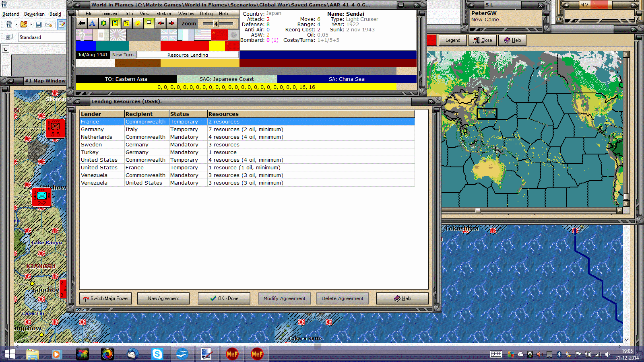Click the save floppy disk icon

pos(39,25)
